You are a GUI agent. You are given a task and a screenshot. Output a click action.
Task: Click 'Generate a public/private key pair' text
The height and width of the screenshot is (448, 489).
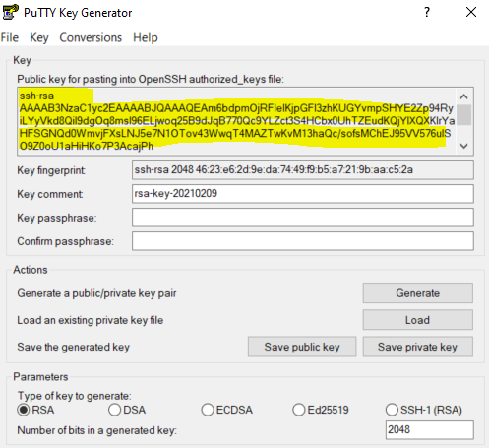pyautogui.click(x=96, y=293)
